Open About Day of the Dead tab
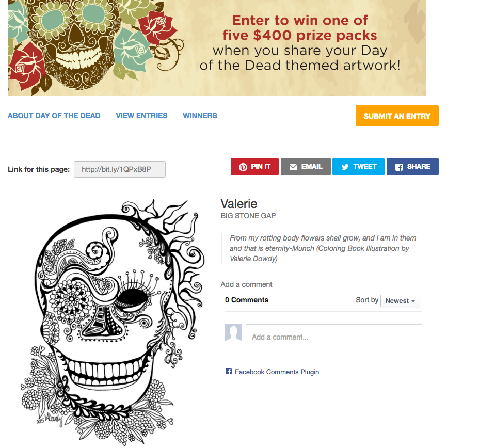The image size is (479, 448). [54, 116]
